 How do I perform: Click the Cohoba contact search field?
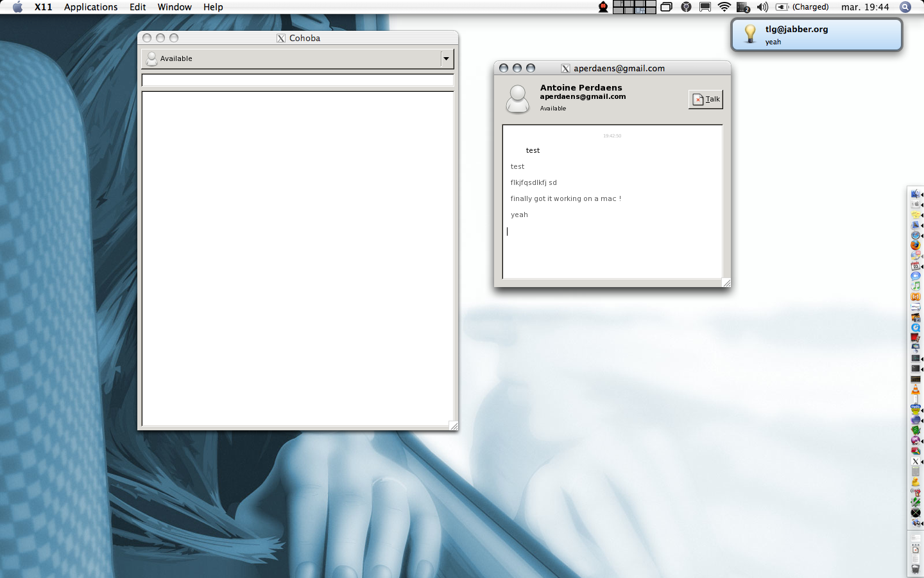[x=297, y=80]
